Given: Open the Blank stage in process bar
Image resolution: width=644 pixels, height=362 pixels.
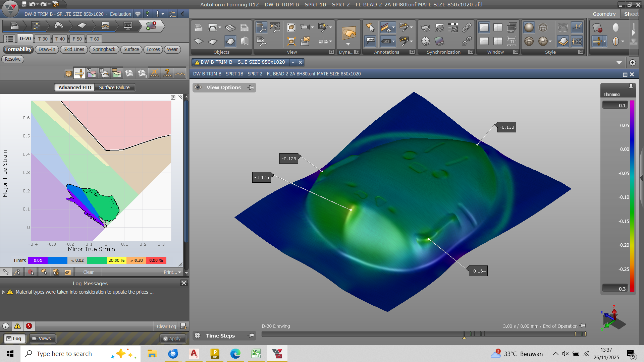Looking at the screenshot, I should point(82,26).
